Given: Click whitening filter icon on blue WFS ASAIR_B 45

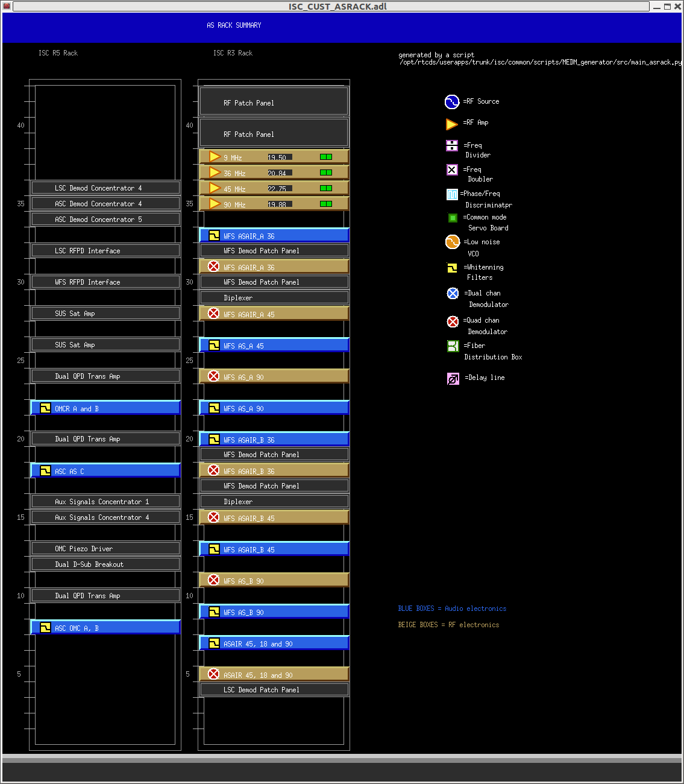Looking at the screenshot, I should (x=214, y=549).
